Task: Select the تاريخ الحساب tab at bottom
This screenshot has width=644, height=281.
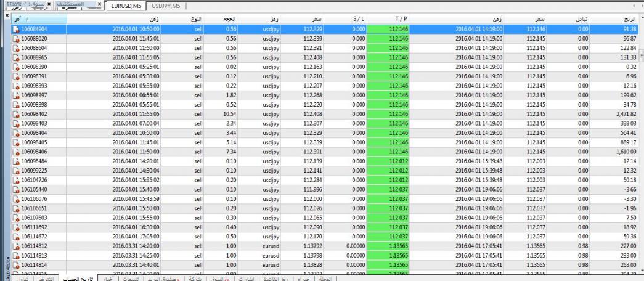Action: tap(73, 278)
